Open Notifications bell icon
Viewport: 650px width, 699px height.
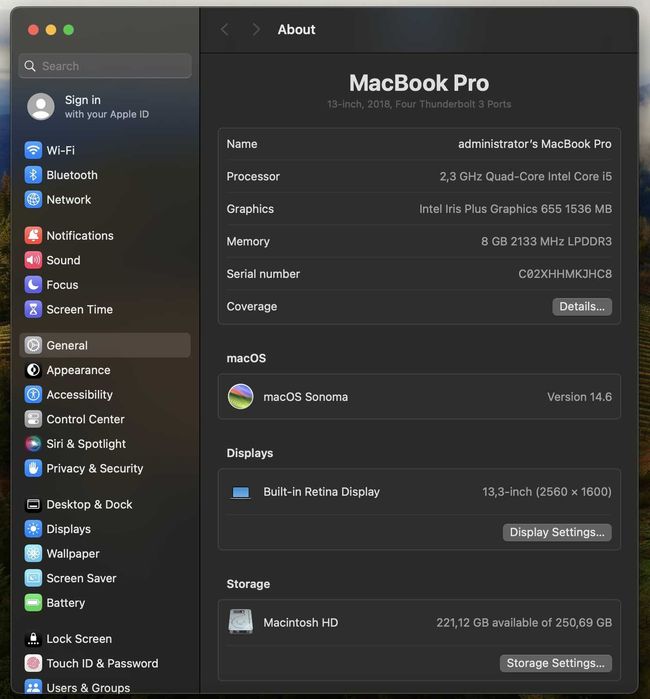click(33, 235)
